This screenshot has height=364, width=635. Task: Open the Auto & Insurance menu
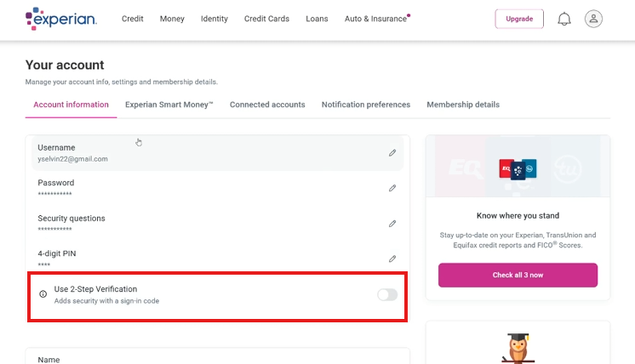coord(376,19)
